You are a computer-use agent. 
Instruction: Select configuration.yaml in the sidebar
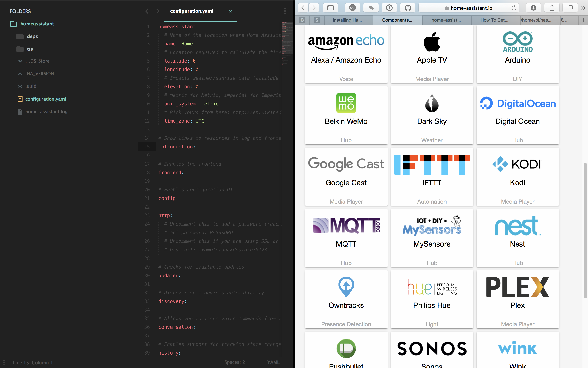click(42, 99)
